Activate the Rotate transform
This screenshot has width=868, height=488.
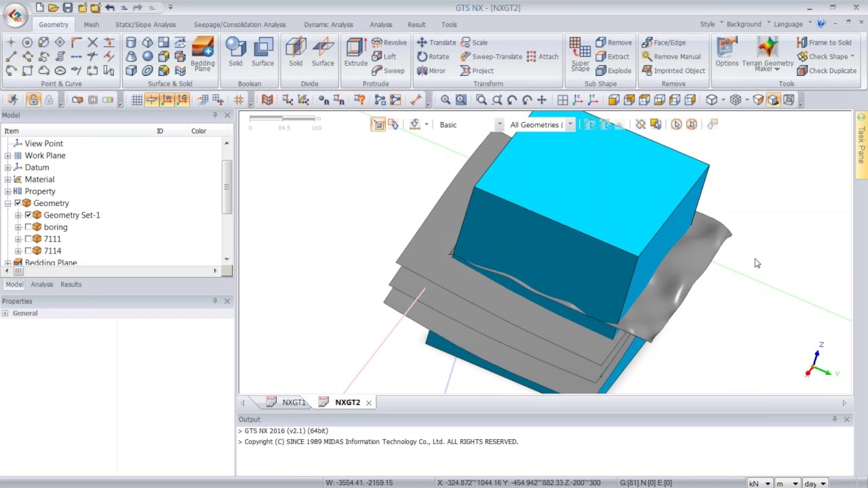(x=433, y=56)
